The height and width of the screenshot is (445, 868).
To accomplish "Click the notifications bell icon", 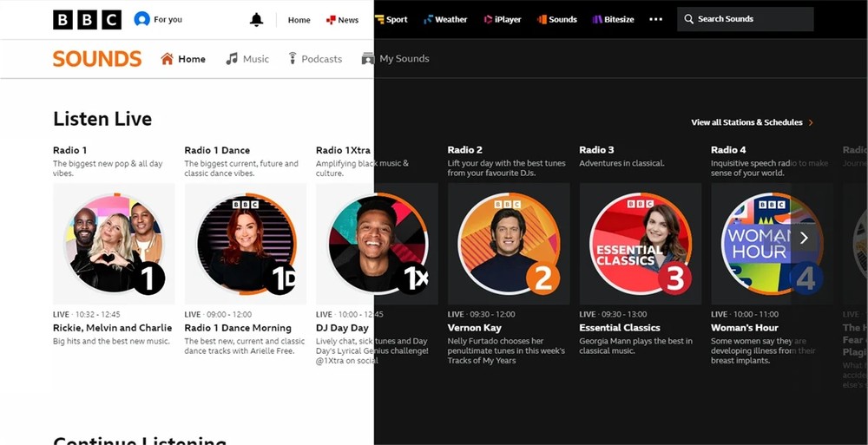I will pos(256,19).
